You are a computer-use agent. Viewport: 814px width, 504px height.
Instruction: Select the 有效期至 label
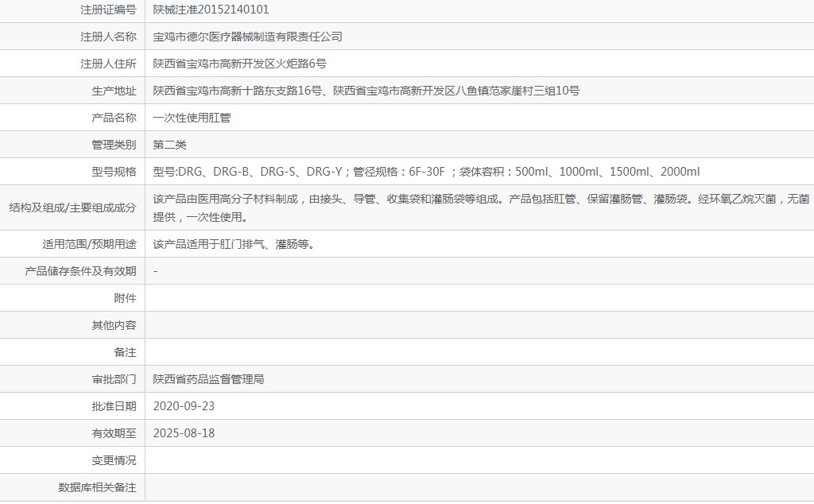[114, 433]
